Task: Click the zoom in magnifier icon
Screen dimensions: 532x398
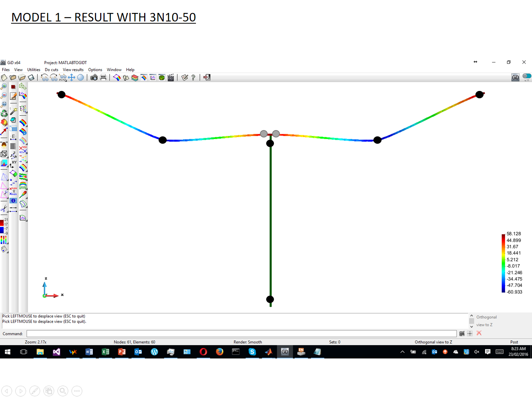Action: (x=4, y=86)
